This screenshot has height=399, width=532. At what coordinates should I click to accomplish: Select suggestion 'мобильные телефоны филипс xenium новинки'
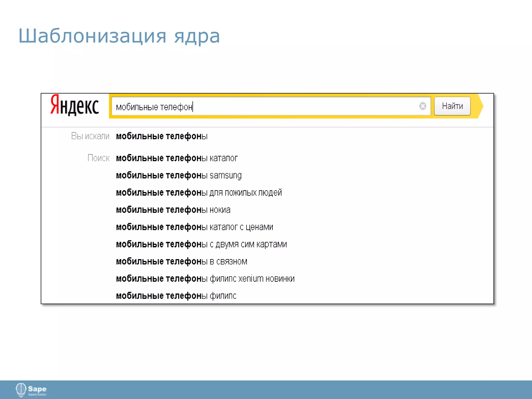point(205,278)
